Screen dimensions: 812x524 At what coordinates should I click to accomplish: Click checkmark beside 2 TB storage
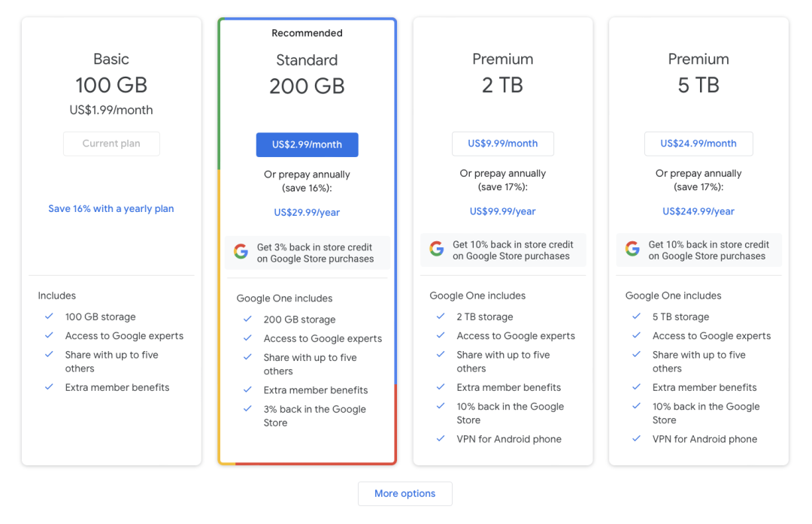pos(441,317)
